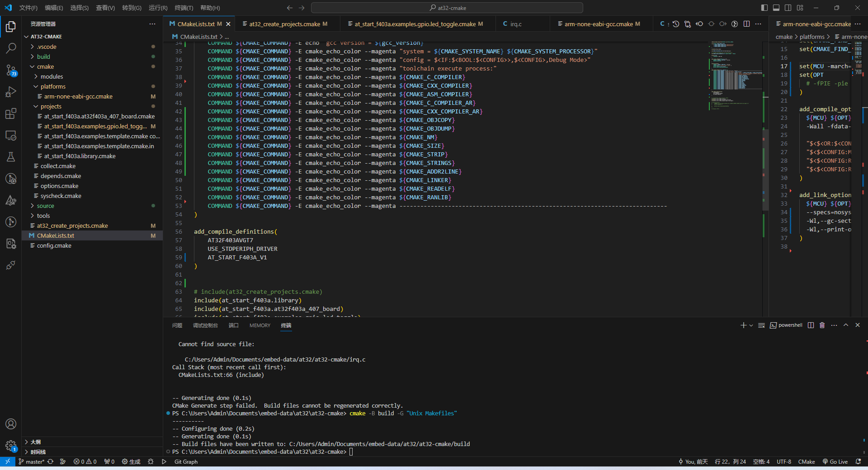Open the 运行(R) menu
This screenshot has width=868, height=470.
[x=158, y=8]
